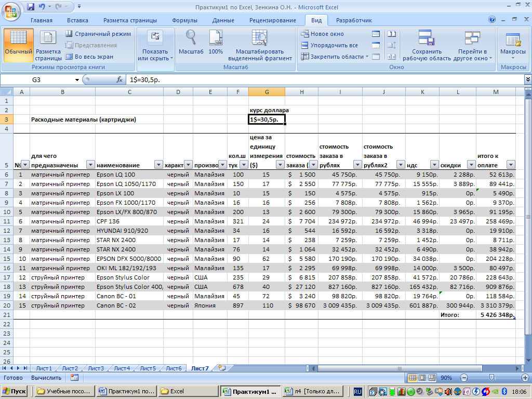Switch to Обычный view mode
This screenshot has width=532, height=399.
point(19,45)
